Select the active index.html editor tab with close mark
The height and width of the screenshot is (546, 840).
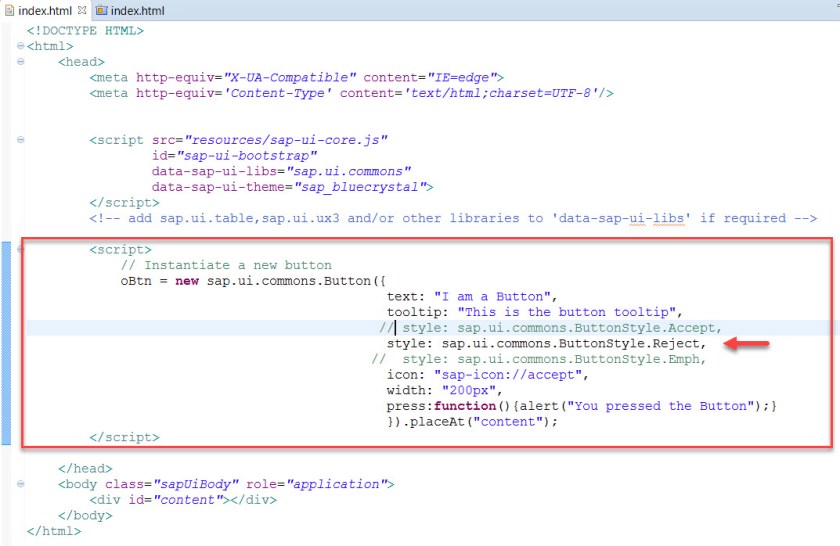pyautogui.click(x=45, y=10)
